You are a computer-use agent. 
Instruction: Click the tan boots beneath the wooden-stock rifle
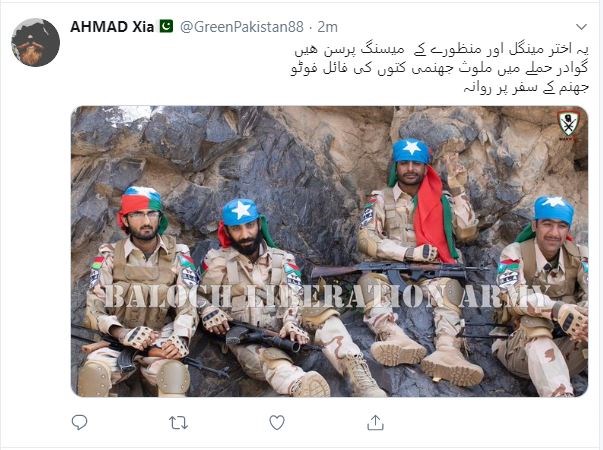(x=427, y=356)
